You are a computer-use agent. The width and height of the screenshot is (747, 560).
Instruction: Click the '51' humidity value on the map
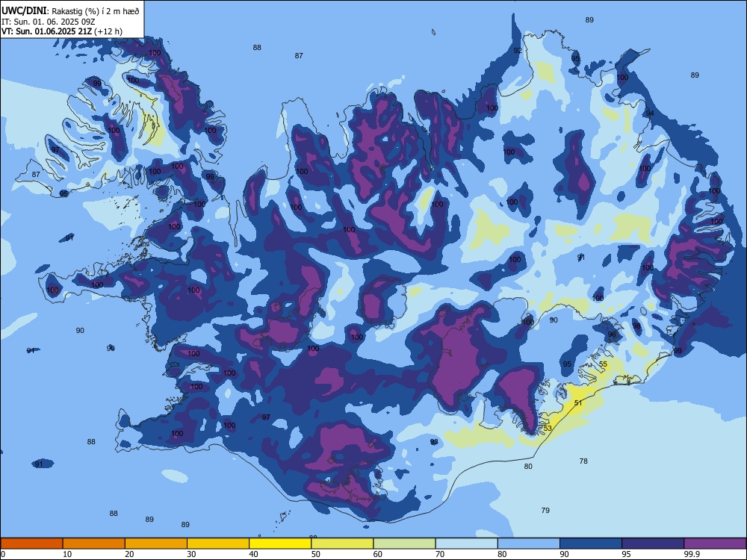(x=578, y=403)
